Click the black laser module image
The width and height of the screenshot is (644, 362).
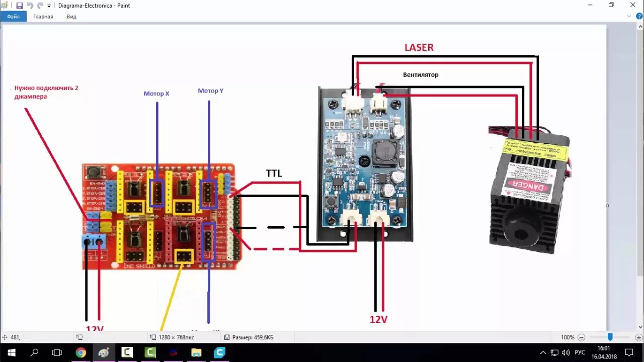pyautogui.click(x=529, y=190)
